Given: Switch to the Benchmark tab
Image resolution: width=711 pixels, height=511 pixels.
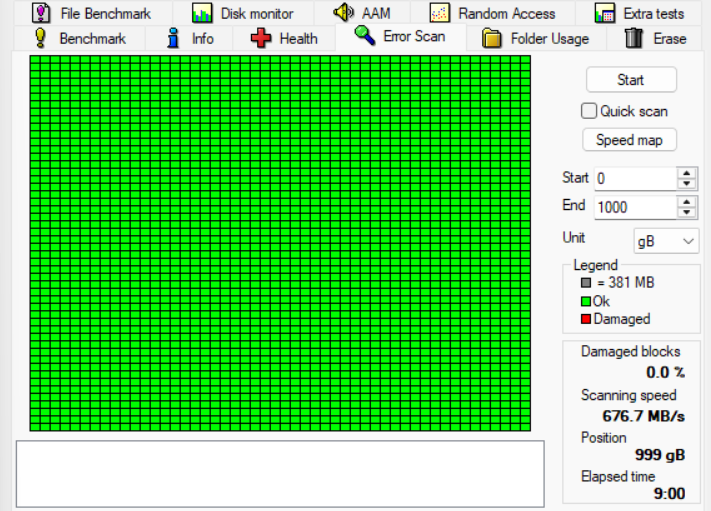Looking at the screenshot, I should coord(80,38).
